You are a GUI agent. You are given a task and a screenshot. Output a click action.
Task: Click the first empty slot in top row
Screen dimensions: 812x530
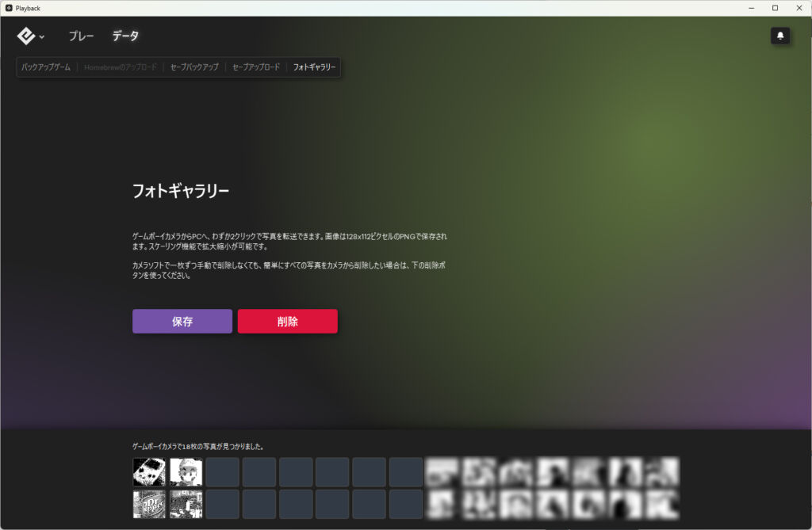click(223, 472)
